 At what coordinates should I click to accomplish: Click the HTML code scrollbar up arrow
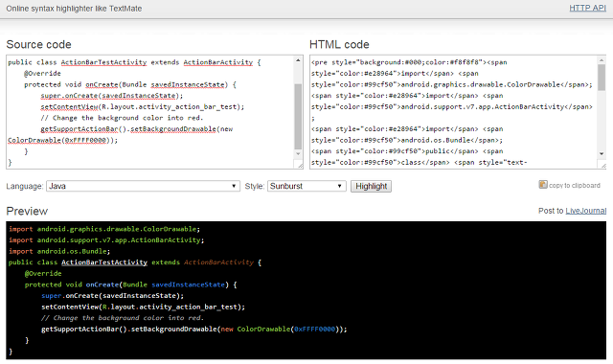click(x=602, y=60)
